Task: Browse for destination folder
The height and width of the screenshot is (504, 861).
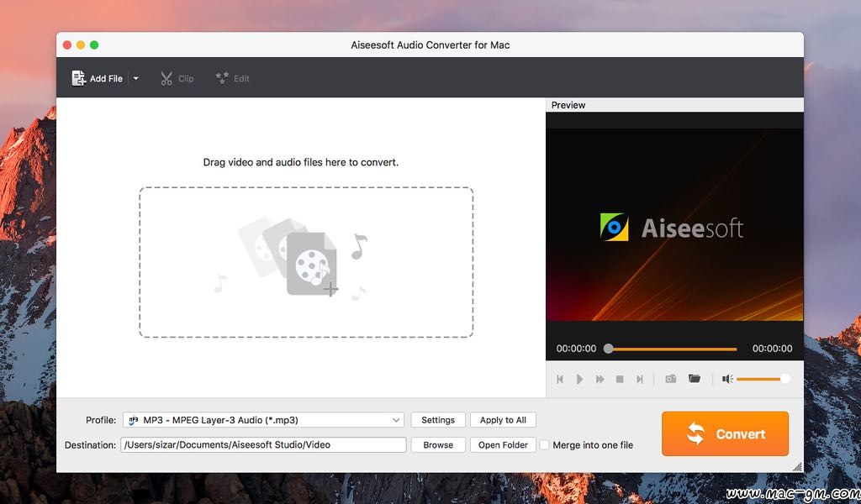Action: pyautogui.click(x=438, y=444)
